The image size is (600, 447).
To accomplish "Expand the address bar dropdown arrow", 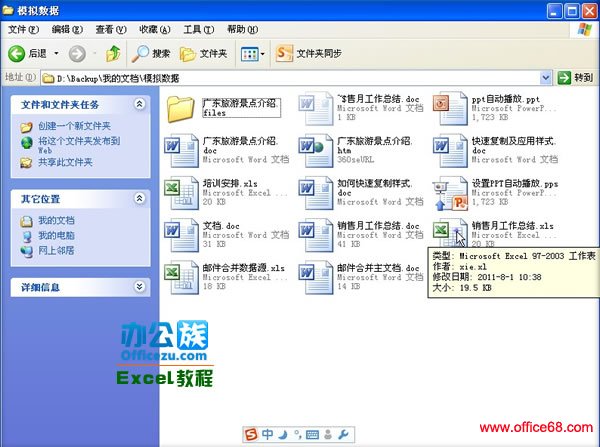I will (546, 78).
